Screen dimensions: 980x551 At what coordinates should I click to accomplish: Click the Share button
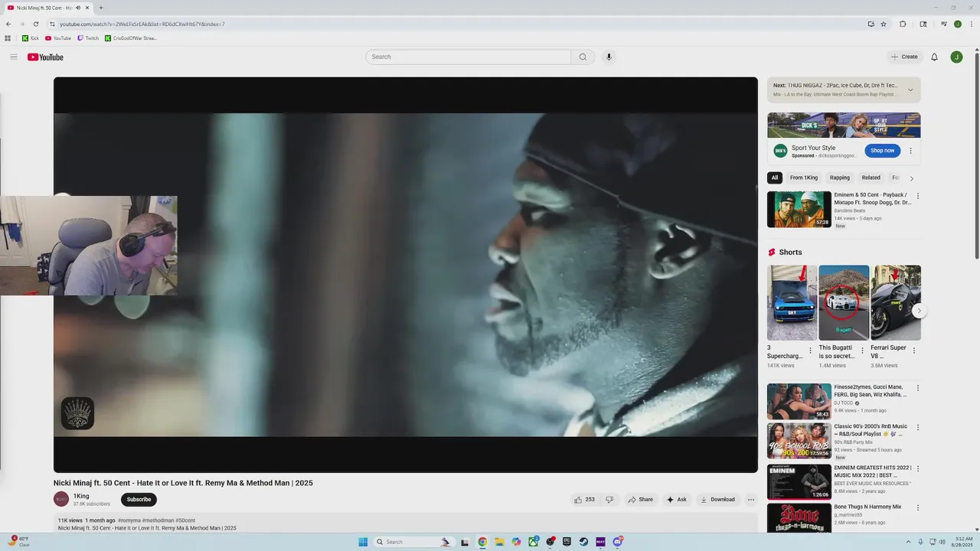pos(640,500)
